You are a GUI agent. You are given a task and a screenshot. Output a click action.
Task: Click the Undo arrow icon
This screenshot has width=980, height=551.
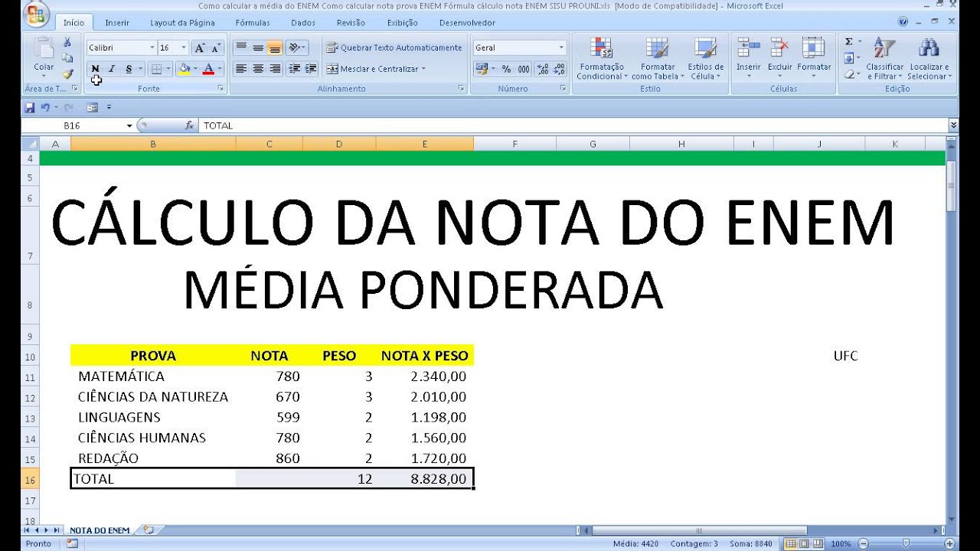[45, 107]
